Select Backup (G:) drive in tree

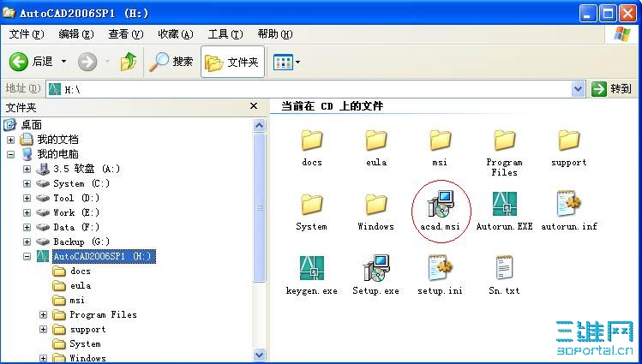pyautogui.click(x=81, y=242)
